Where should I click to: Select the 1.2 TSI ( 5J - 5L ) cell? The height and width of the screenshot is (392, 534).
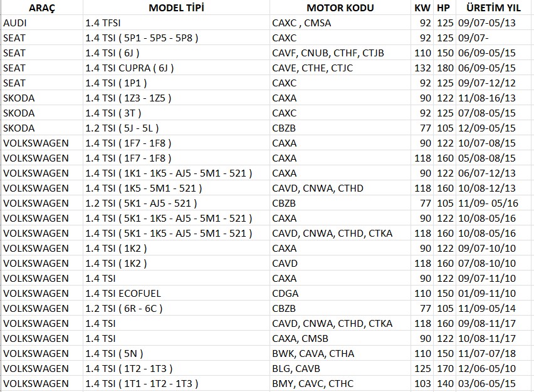coord(123,128)
